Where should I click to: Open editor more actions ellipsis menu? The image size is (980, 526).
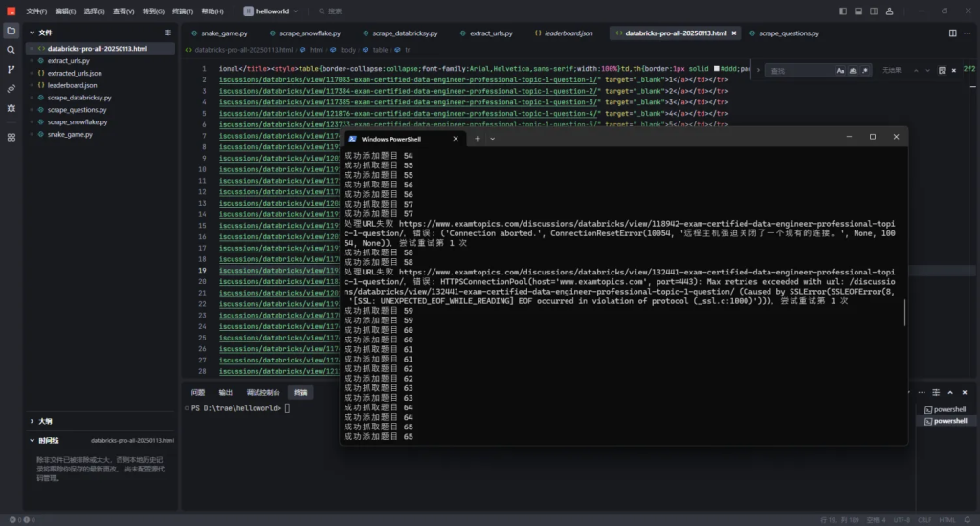(x=967, y=33)
